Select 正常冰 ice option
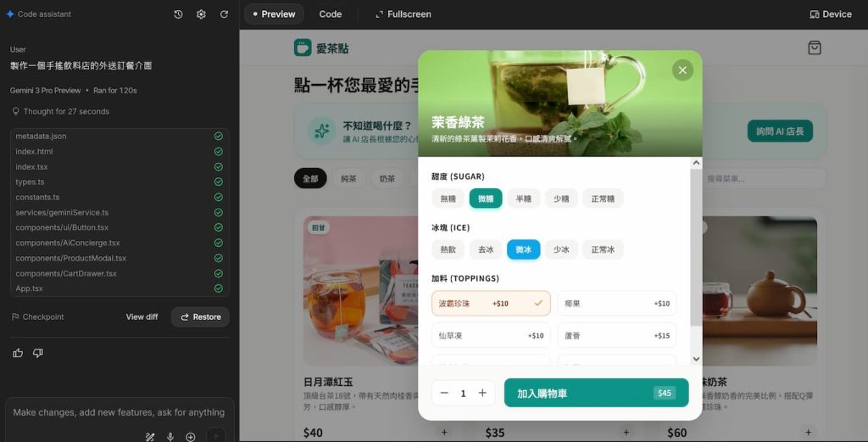Viewport: 868px width, 442px height. coord(603,249)
